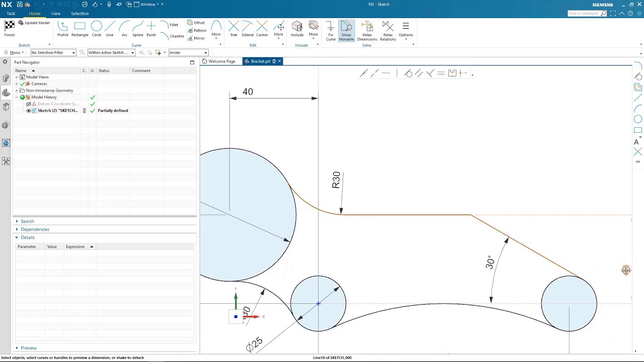644x362 pixels.
Task: Select the Arc tool
Action: [124, 29]
